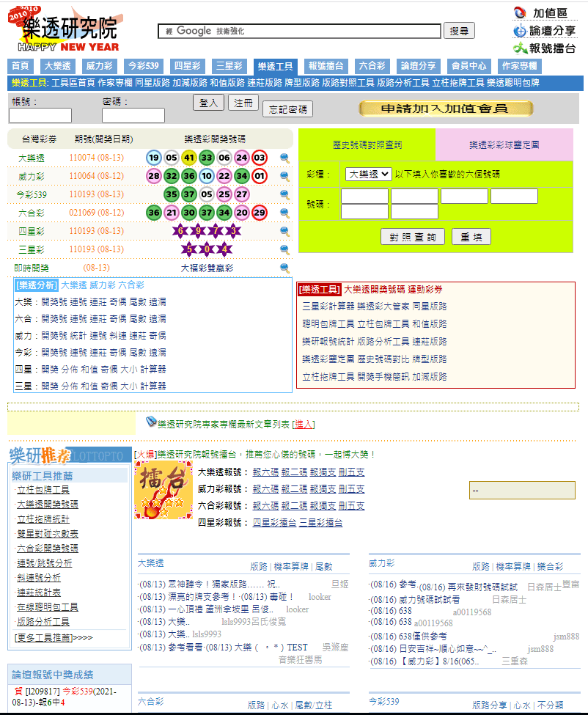Viewport: 588px width, 715px height.
Task: Click 報獨支 for 六合彩報號
Action: tap(323, 506)
